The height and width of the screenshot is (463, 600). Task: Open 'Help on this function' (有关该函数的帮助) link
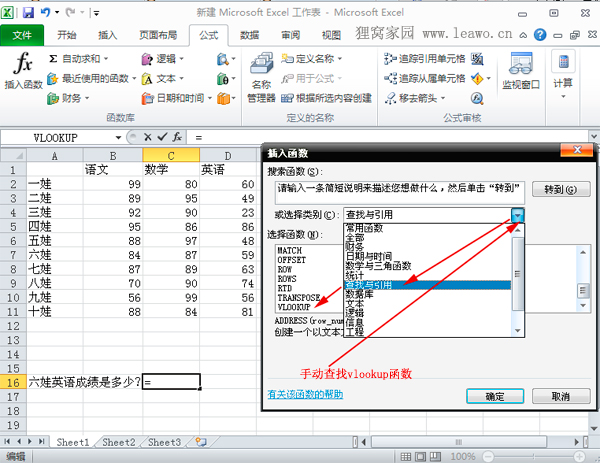(x=305, y=395)
